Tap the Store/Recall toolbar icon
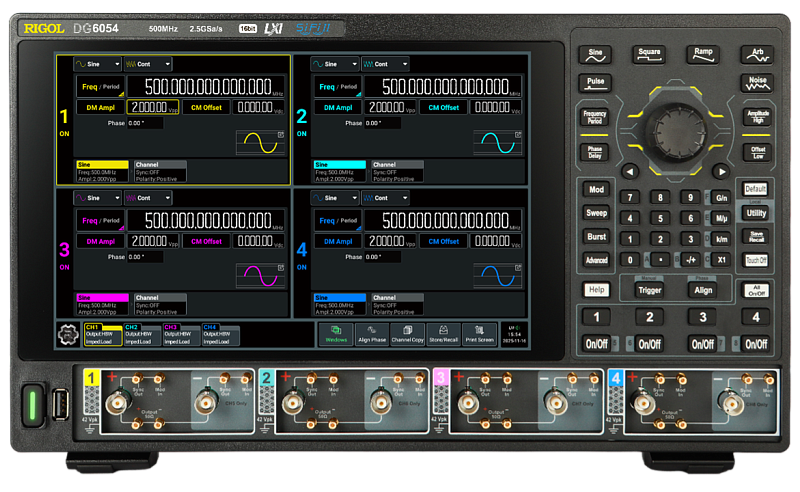Viewport: 800px width, 492px height. point(443,335)
